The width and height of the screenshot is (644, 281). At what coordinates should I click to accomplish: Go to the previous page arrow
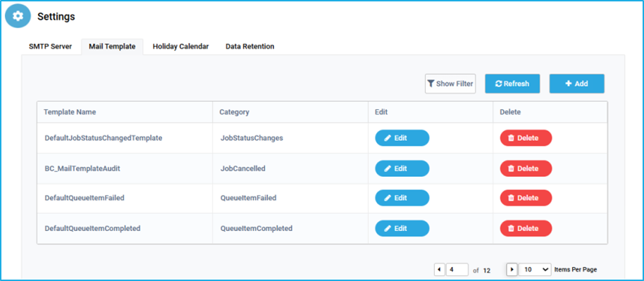tap(440, 270)
